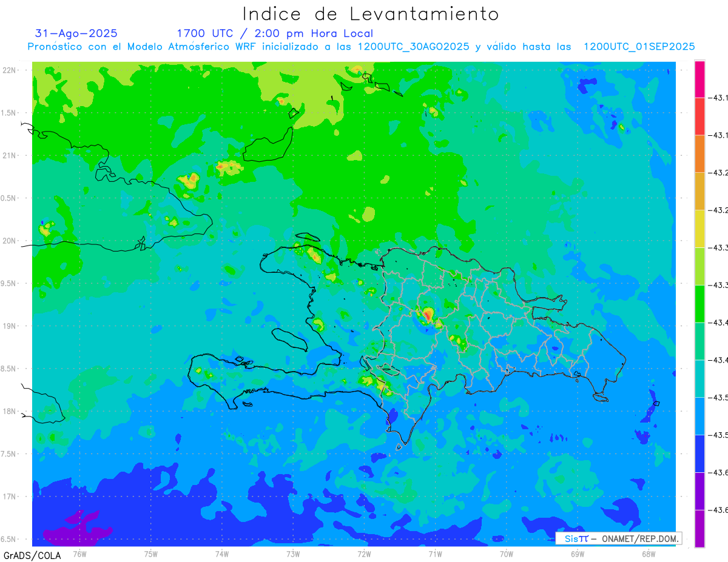728x562 pixels.
Task: Click the '69W' longitude label
Action: 577,554
